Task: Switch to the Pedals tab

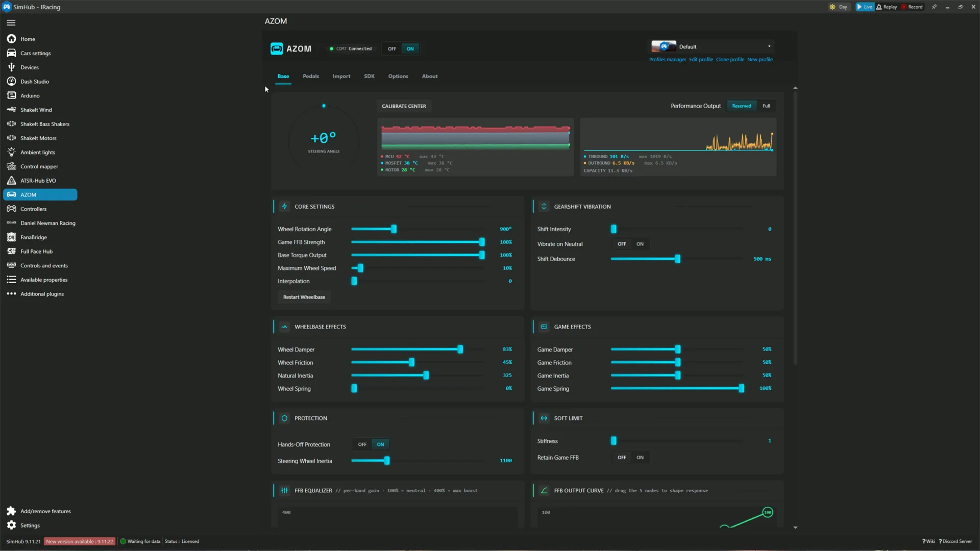Action: [311, 77]
